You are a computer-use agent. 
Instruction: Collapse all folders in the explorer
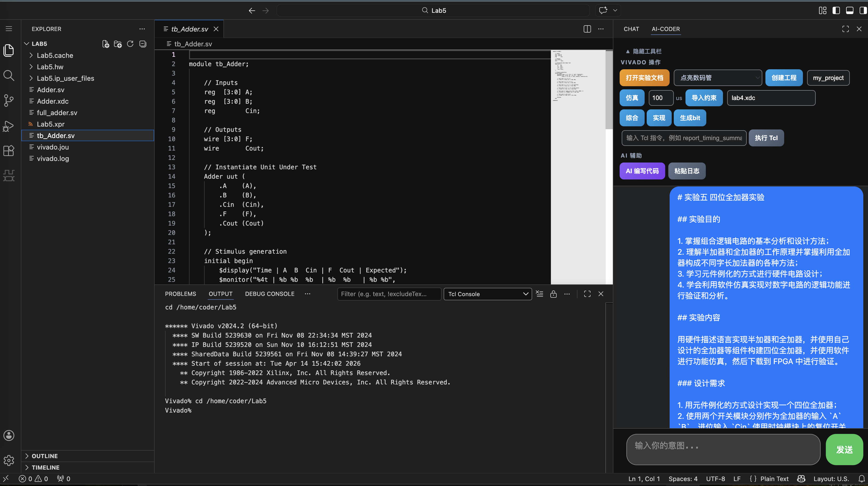143,44
